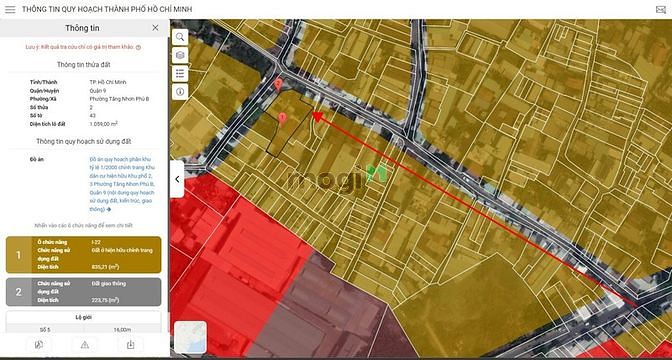This screenshot has width=672, height=360.
Task: Click the Lộ giới table header
Action: (x=84, y=317)
